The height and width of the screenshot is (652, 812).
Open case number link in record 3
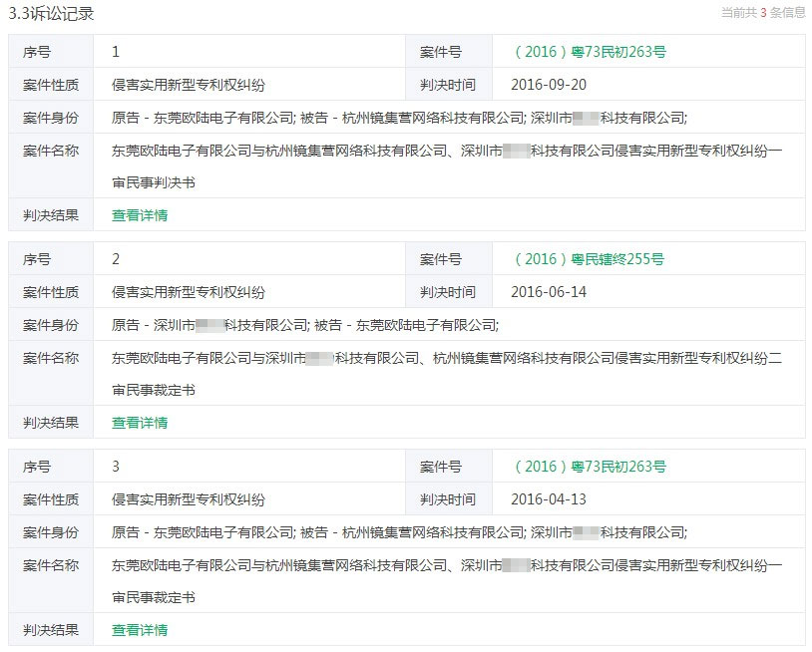(590, 467)
